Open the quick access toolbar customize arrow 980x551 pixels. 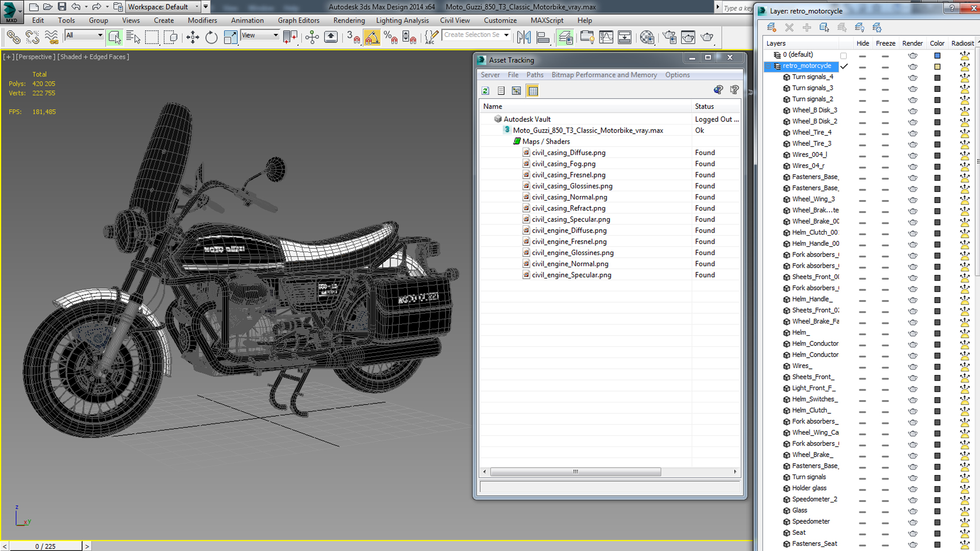(x=206, y=7)
